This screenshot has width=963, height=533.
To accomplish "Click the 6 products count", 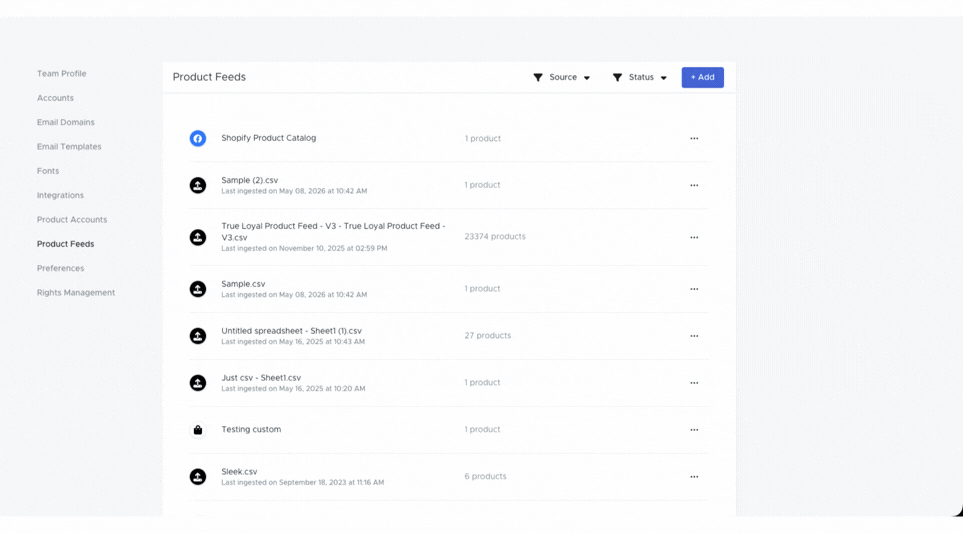I will pos(485,477).
